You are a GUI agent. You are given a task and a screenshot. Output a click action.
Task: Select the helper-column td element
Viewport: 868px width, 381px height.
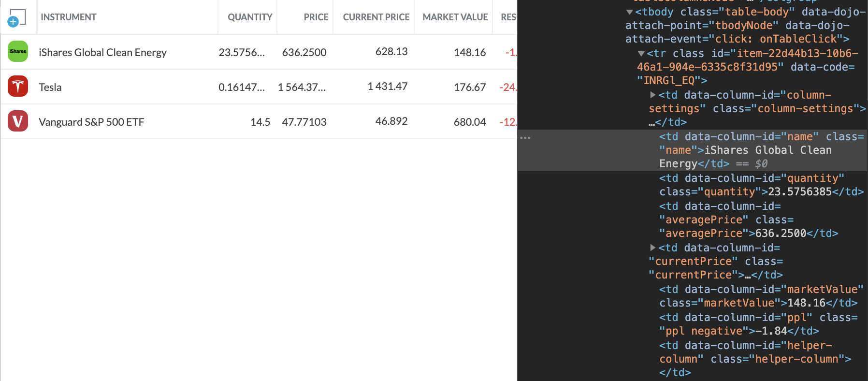pyautogui.click(x=755, y=359)
